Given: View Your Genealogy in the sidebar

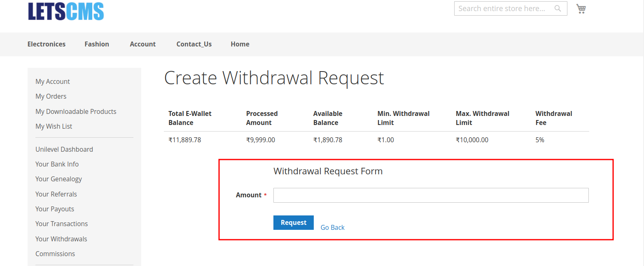Looking at the screenshot, I should pos(58,179).
